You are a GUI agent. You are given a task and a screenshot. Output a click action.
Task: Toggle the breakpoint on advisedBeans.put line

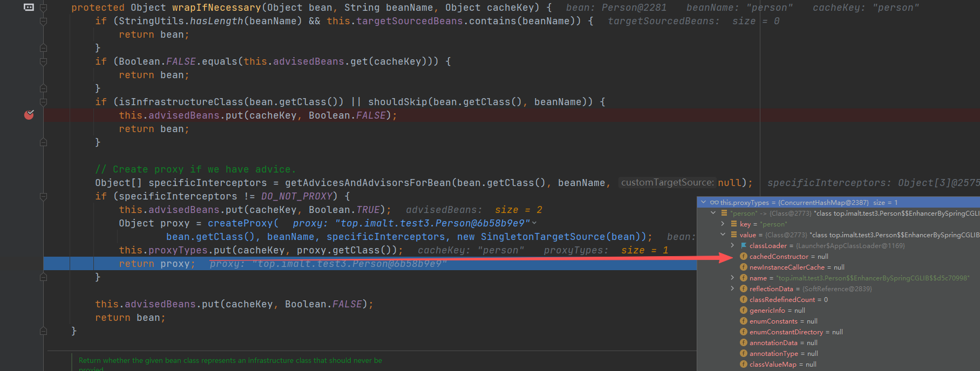coord(29,115)
